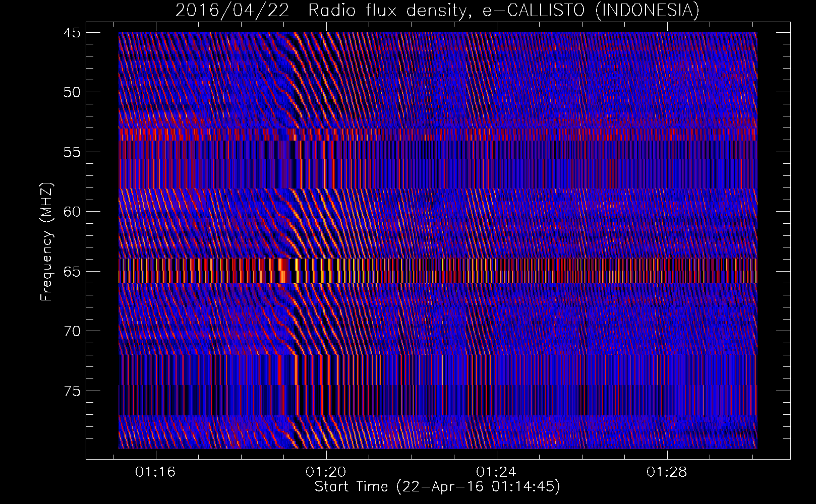The image size is (816, 504).
Task: Click the 55 frequency tick label
Action: [x=72, y=152]
